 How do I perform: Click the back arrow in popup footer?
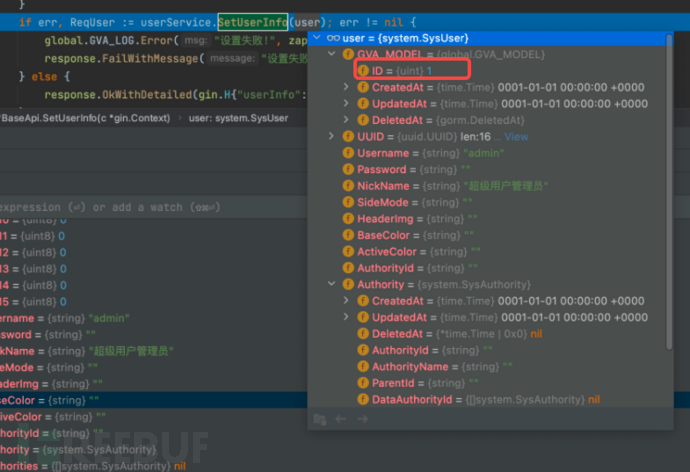(341, 419)
